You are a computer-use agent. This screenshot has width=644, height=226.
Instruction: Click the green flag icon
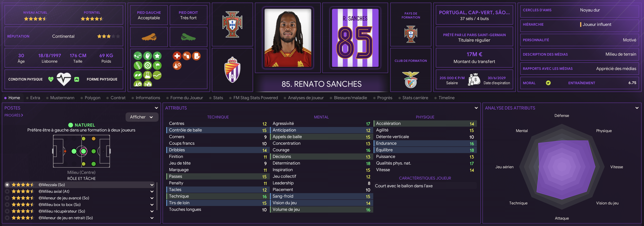pyautogui.click(x=157, y=66)
